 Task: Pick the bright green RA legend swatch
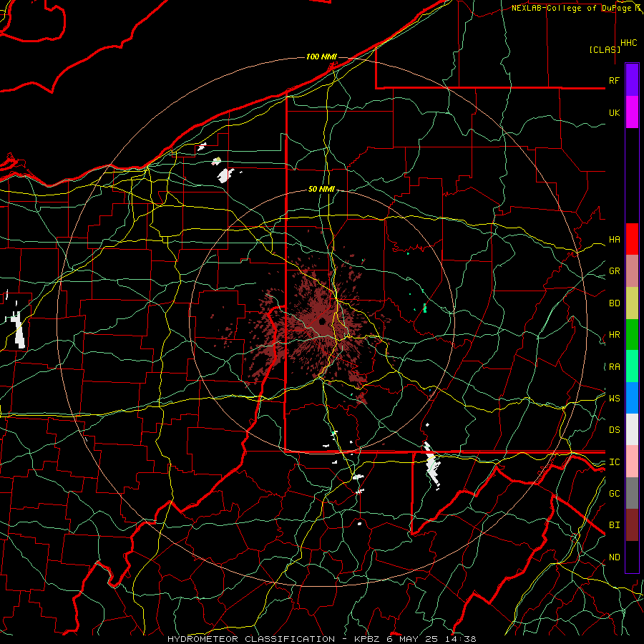click(632, 366)
